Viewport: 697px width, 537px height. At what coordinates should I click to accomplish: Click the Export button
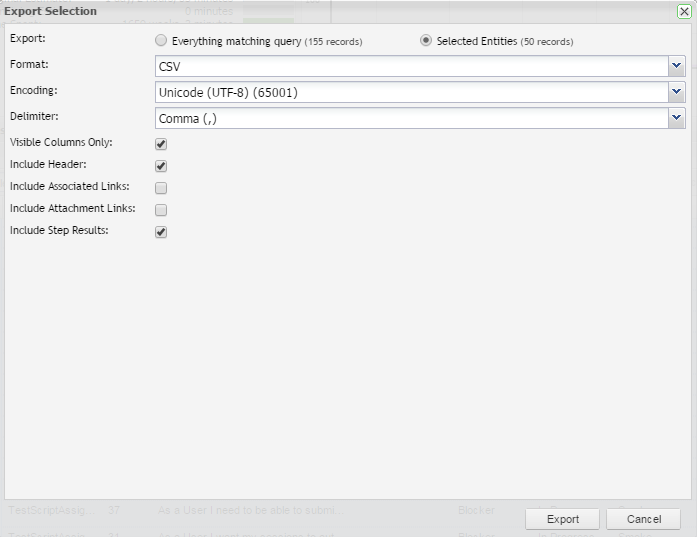point(562,519)
